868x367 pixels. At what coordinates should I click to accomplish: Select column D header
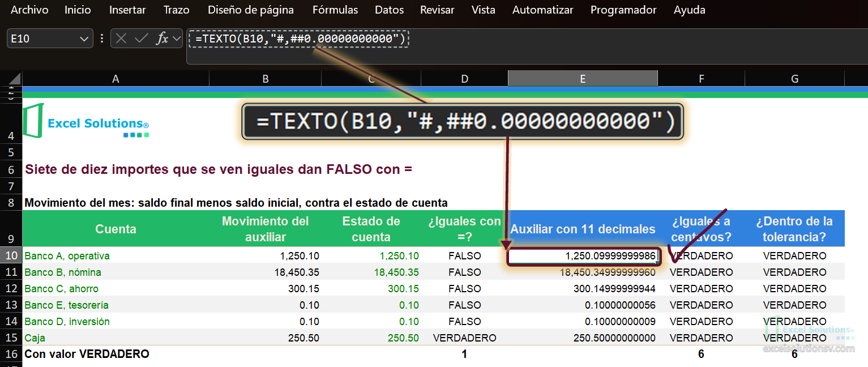point(464,79)
